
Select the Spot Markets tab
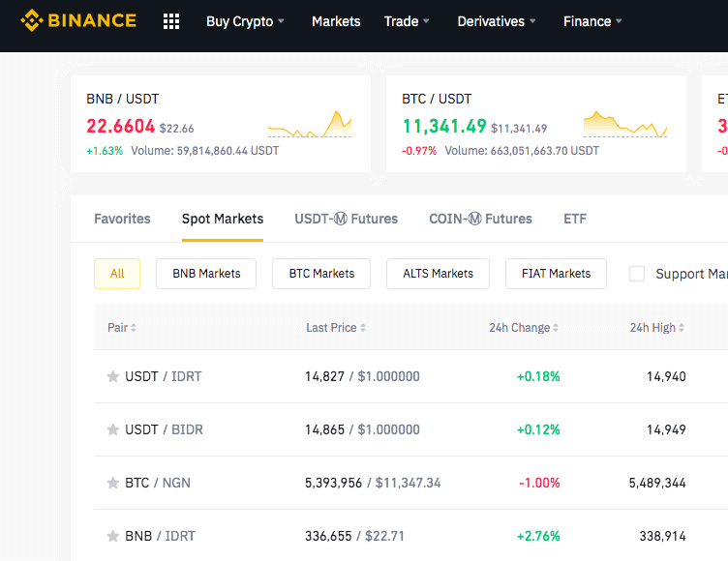(223, 219)
